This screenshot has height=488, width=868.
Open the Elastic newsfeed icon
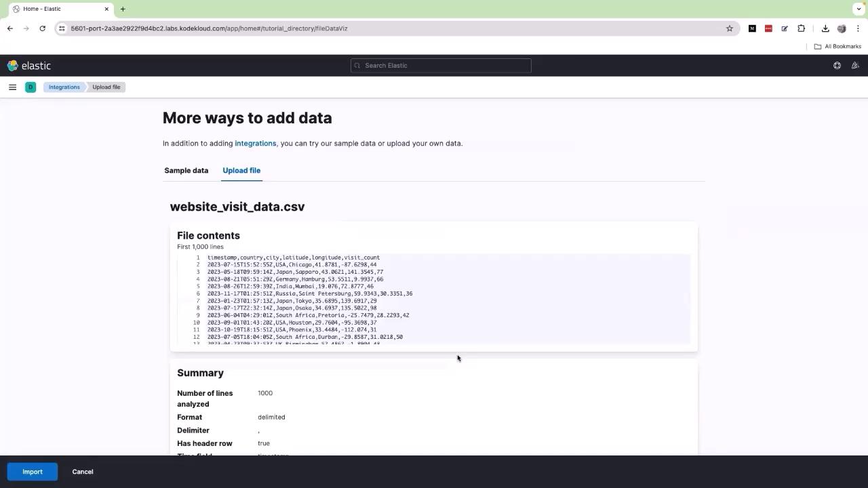click(855, 66)
